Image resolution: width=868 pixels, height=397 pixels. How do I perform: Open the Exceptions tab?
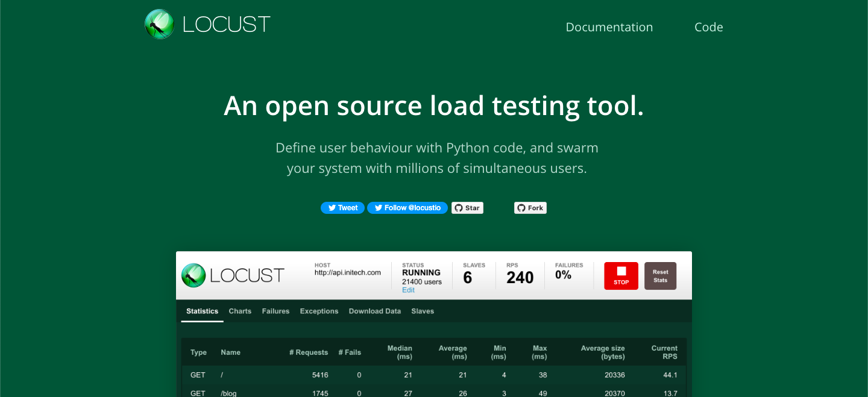[x=319, y=311]
